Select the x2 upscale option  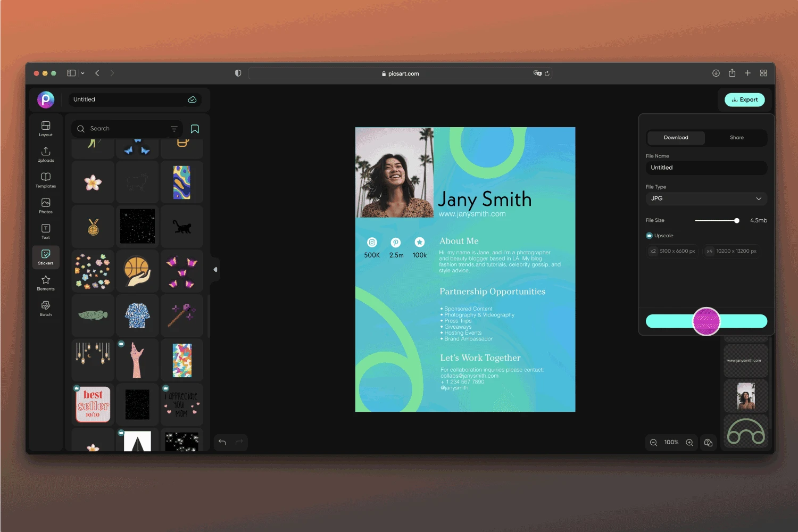(672, 251)
